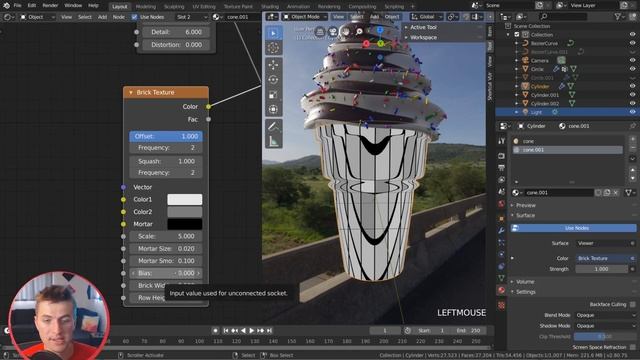The height and width of the screenshot is (360, 640).
Task: Click the blue Use Nodes button
Action: 573,228
